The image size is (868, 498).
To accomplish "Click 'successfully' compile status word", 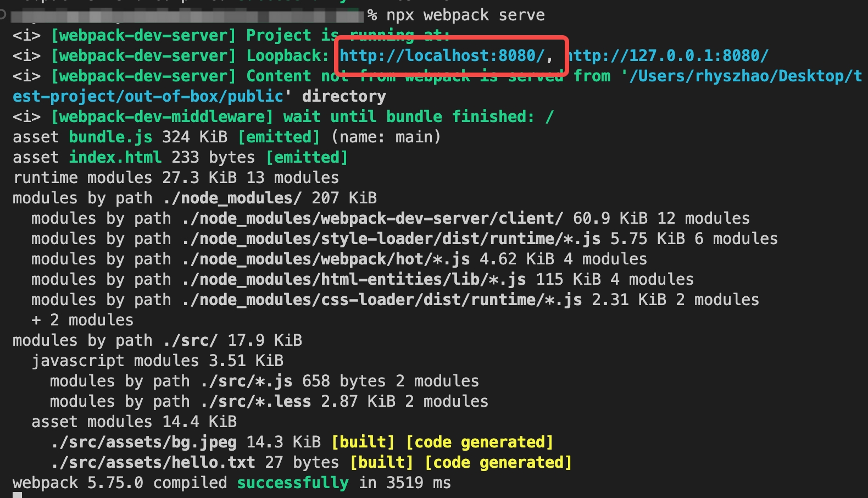I will 293,483.
